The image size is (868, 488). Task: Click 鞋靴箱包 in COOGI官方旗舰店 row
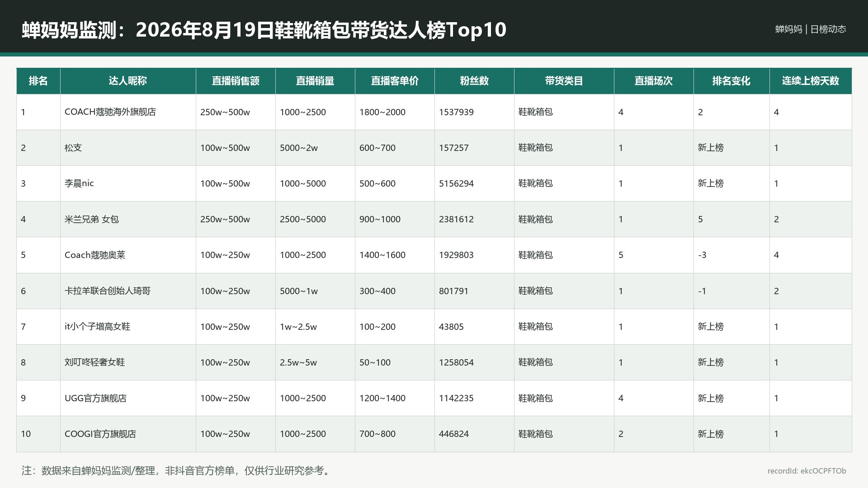pyautogui.click(x=535, y=434)
